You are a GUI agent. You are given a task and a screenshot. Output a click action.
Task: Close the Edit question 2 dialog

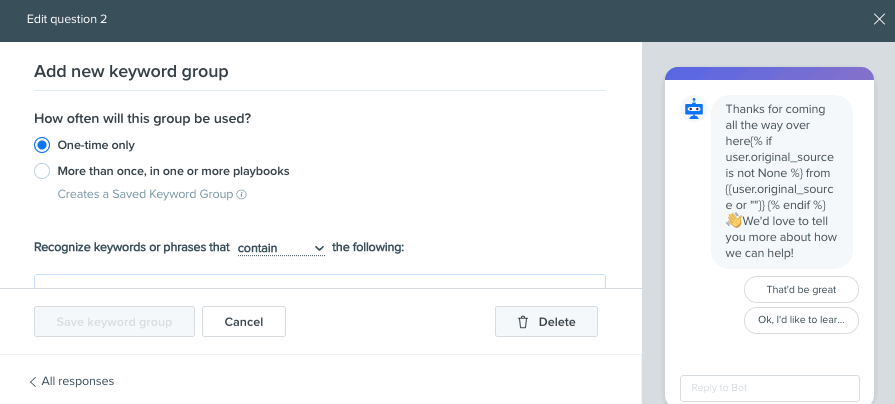click(879, 19)
